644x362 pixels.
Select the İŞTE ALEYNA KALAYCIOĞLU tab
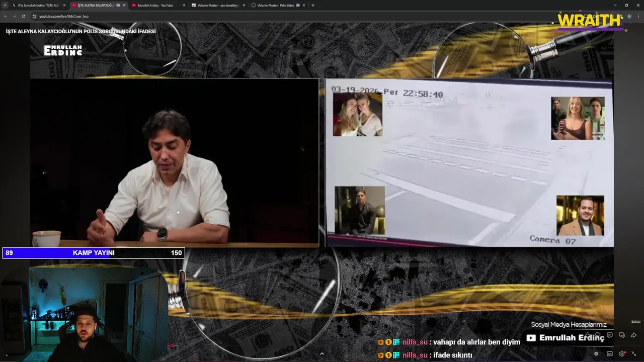(x=98, y=5)
